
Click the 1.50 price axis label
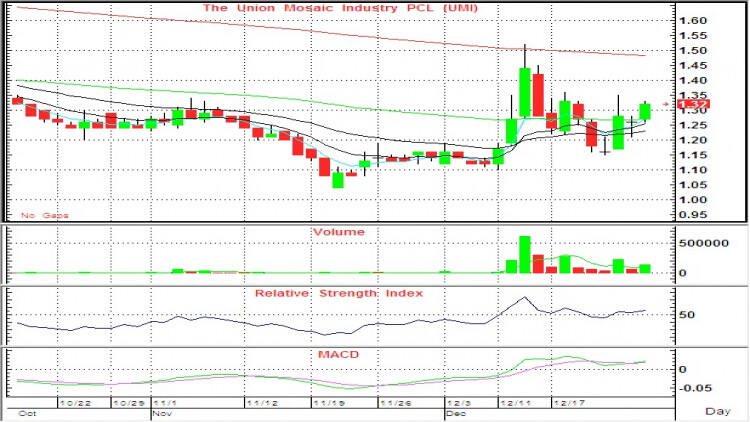(x=693, y=50)
